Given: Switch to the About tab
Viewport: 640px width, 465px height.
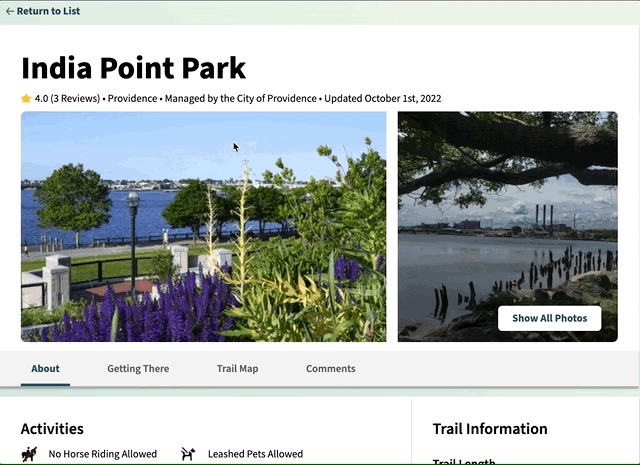Looking at the screenshot, I should (x=45, y=368).
